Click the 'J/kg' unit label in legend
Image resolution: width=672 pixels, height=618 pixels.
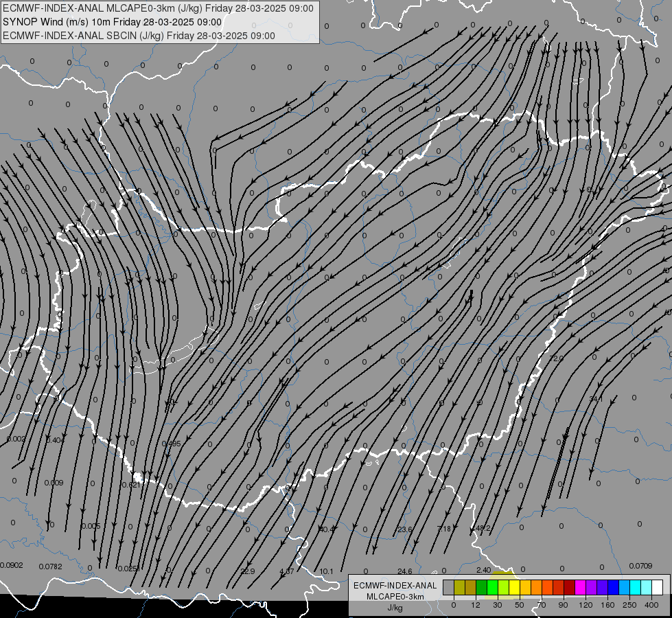(x=395, y=608)
